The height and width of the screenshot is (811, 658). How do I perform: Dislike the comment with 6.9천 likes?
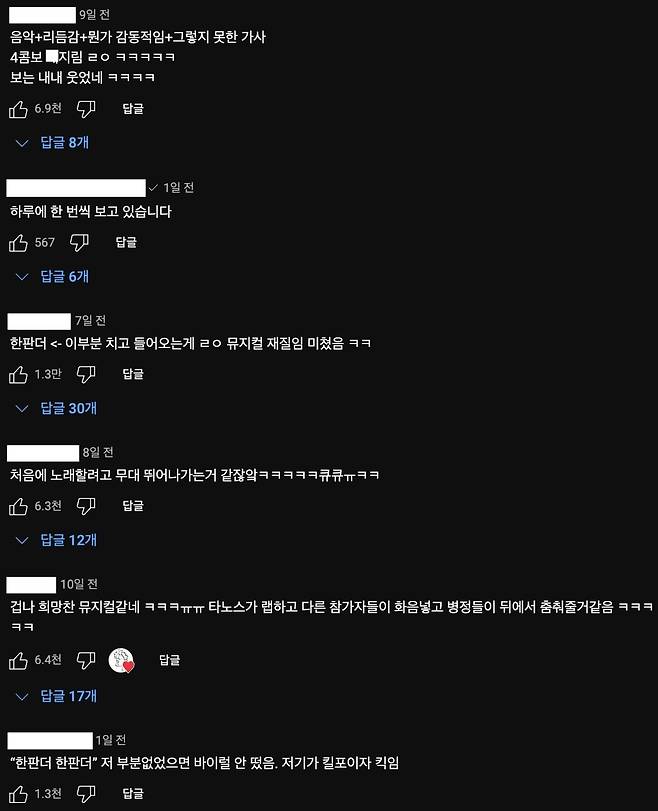[86, 109]
